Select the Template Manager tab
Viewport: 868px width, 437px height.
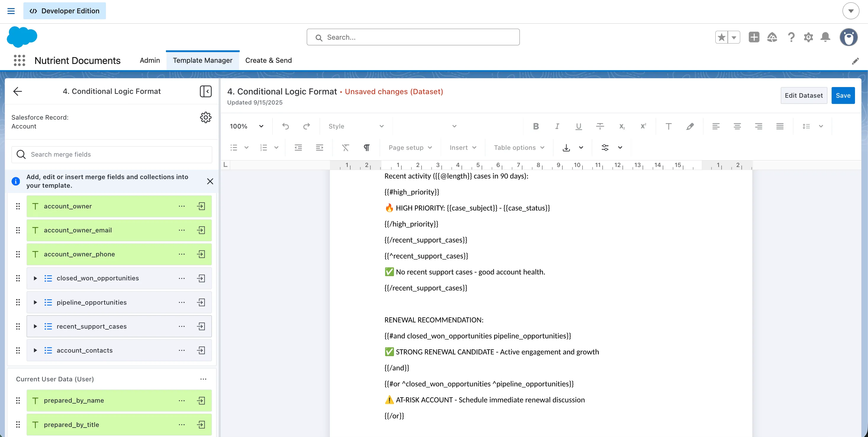pyautogui.click(x=203, y=60)
